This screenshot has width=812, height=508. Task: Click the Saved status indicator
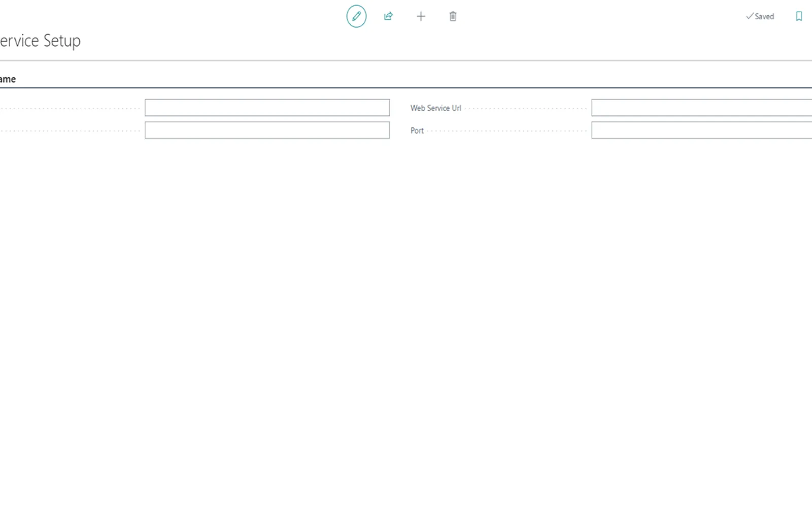point(760,16)
